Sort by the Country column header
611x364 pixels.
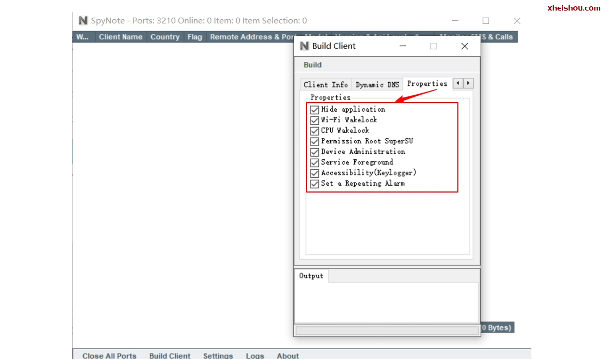[165, 37]
